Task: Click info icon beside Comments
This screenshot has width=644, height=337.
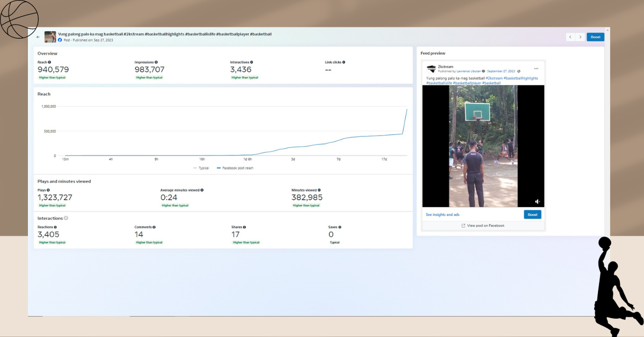Action: point(154,227)
